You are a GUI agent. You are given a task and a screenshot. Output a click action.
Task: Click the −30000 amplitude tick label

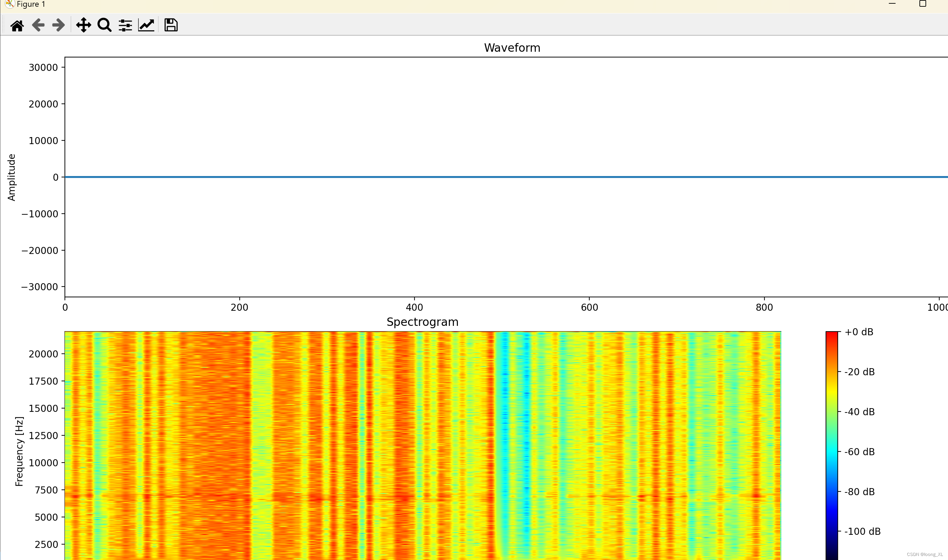[40, 287]
